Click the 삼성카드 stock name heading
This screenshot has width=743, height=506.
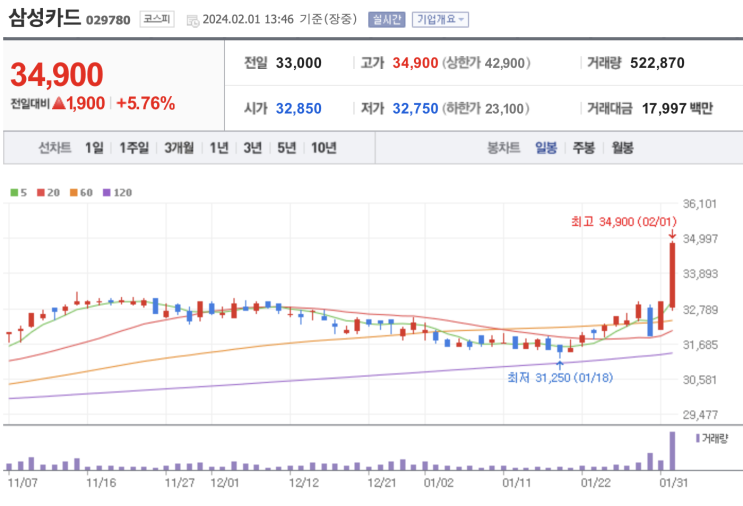pyautogui.click(x=45, y=18)
